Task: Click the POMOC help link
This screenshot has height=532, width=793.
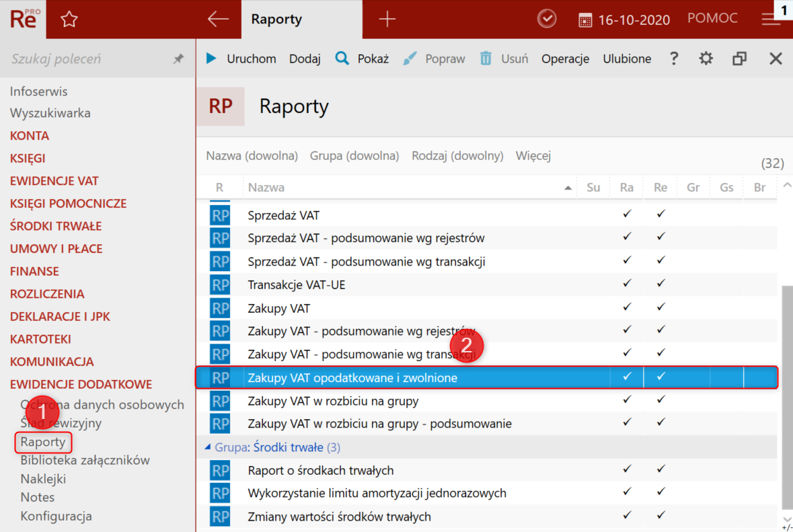Action: pos(712,19)
